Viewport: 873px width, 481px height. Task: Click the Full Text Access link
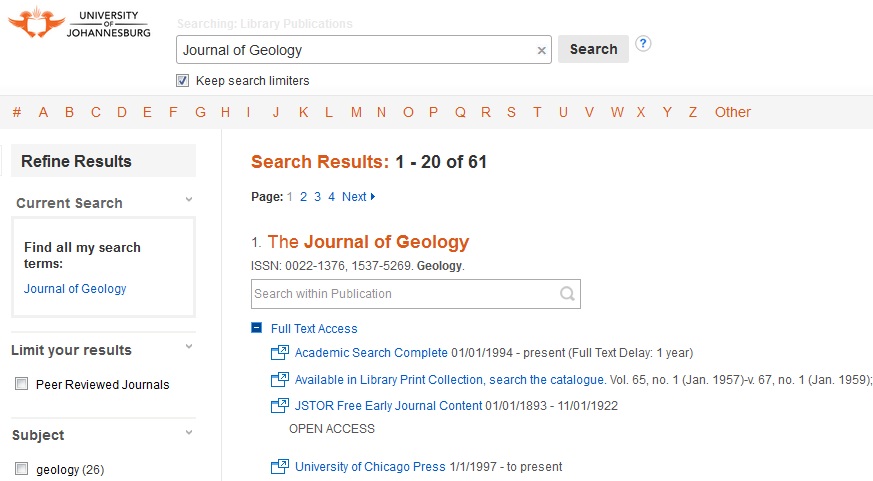pyautogui.click(x=314, y=328)
